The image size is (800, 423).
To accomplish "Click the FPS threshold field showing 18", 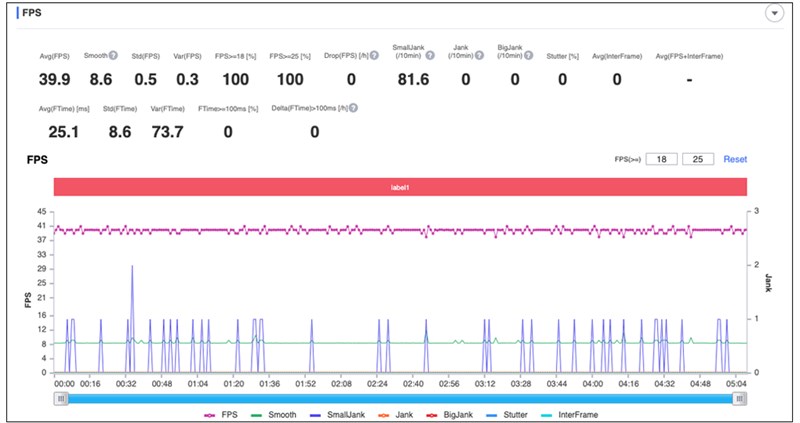I will coord(660,159).
